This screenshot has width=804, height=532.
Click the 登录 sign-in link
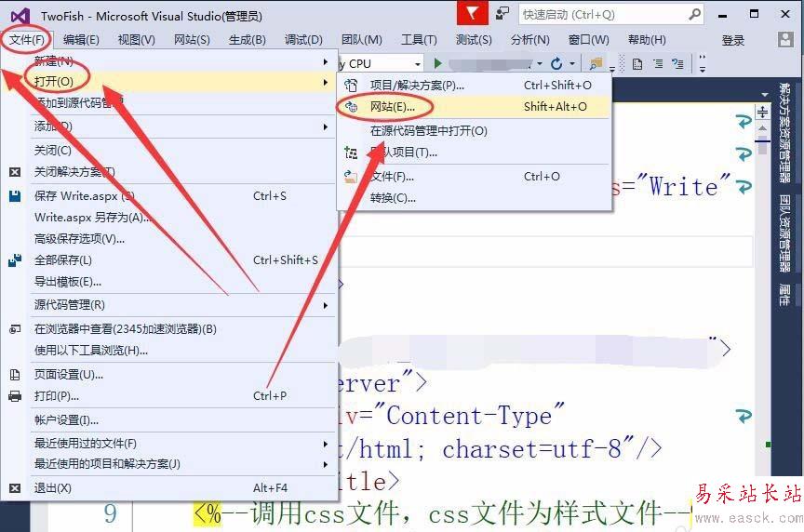pyautogui.click(x=732, y=41)
